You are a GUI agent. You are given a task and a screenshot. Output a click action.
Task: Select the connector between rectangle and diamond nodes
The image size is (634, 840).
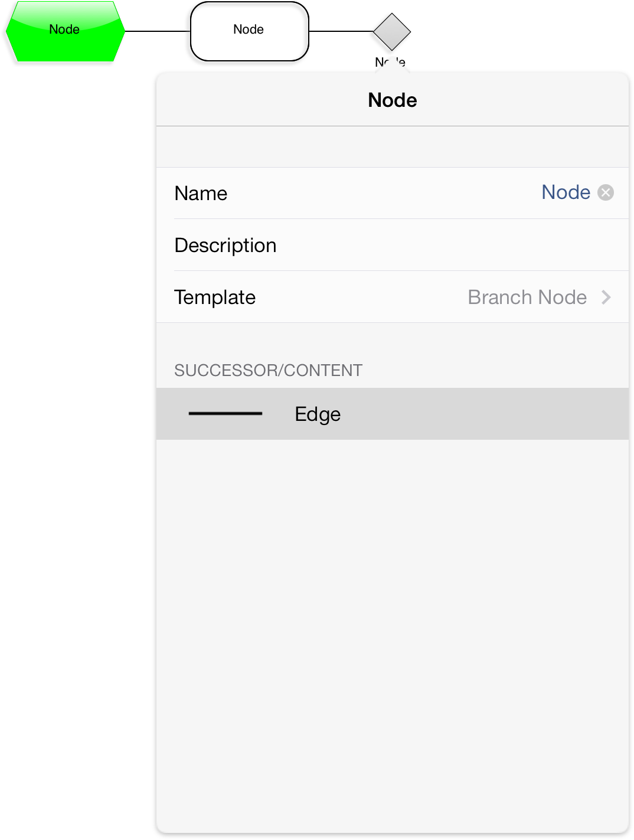pos(341,31)
